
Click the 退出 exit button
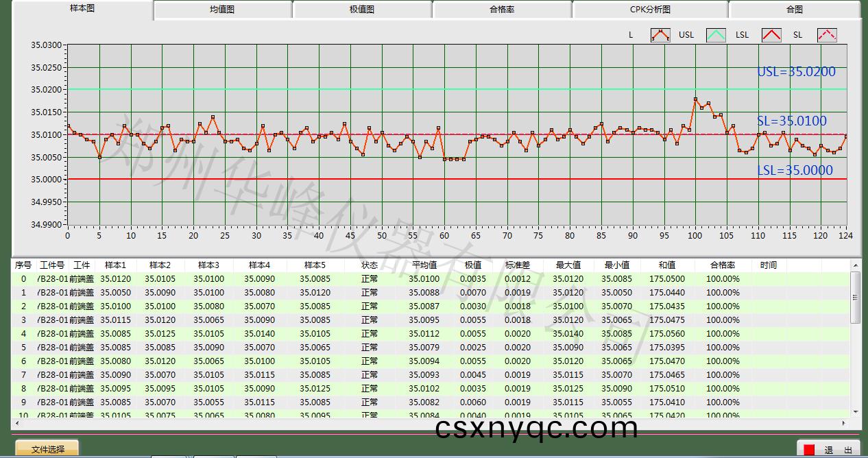tap(830, 450)
